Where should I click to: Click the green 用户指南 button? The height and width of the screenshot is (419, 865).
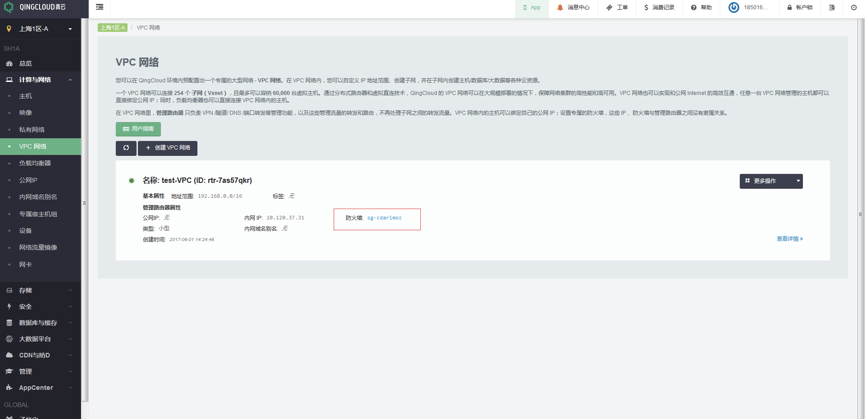pyautogui.click(x=138, y=129)
